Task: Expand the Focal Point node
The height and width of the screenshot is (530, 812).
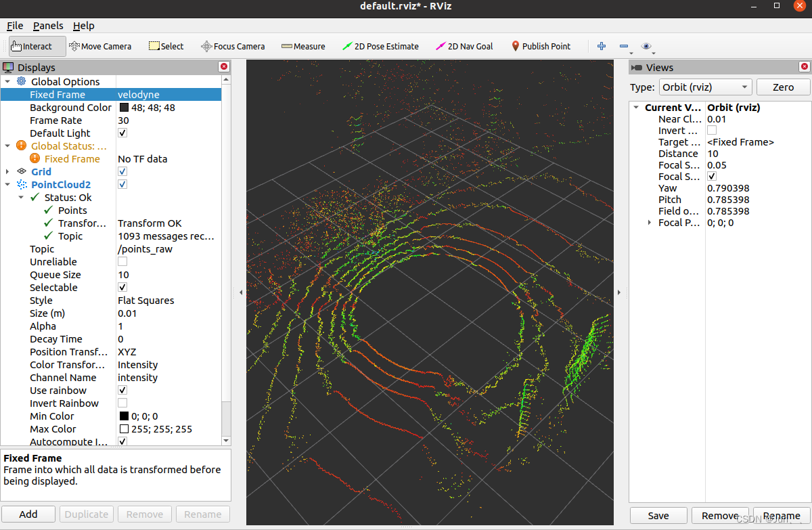Action: [650, 223]
